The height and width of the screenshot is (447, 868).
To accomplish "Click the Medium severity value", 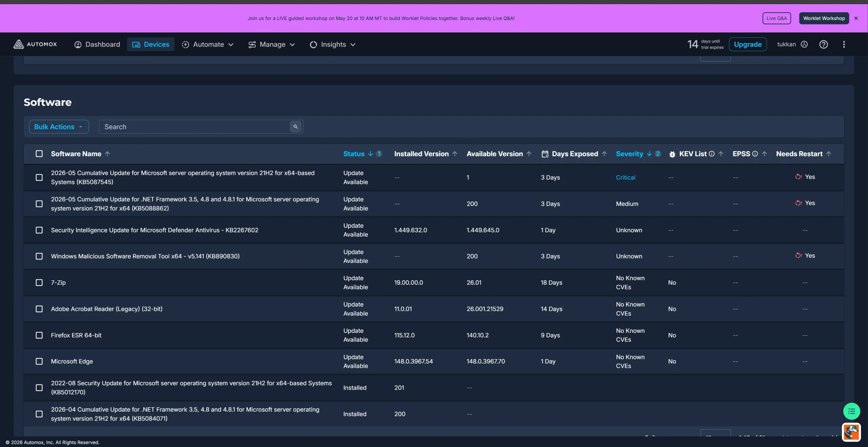I will (627, 204).
